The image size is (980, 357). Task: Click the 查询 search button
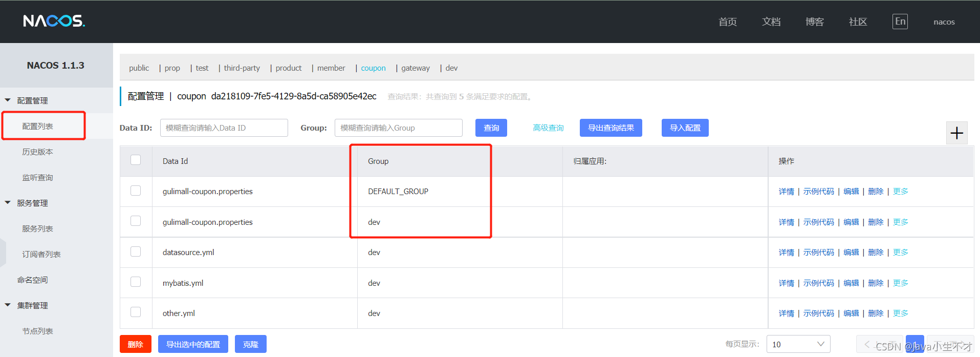491,128
